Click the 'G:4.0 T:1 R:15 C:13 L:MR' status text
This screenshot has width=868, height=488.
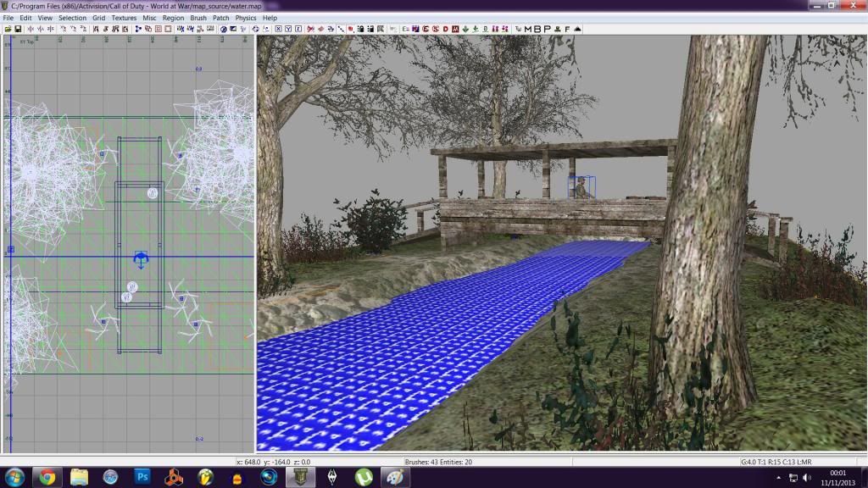pos(776,462)
